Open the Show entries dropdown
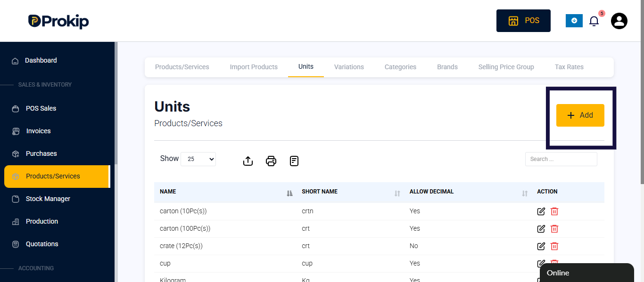This screenshot has width=644, height=282. pyautogui.click(x=198, y=159)
